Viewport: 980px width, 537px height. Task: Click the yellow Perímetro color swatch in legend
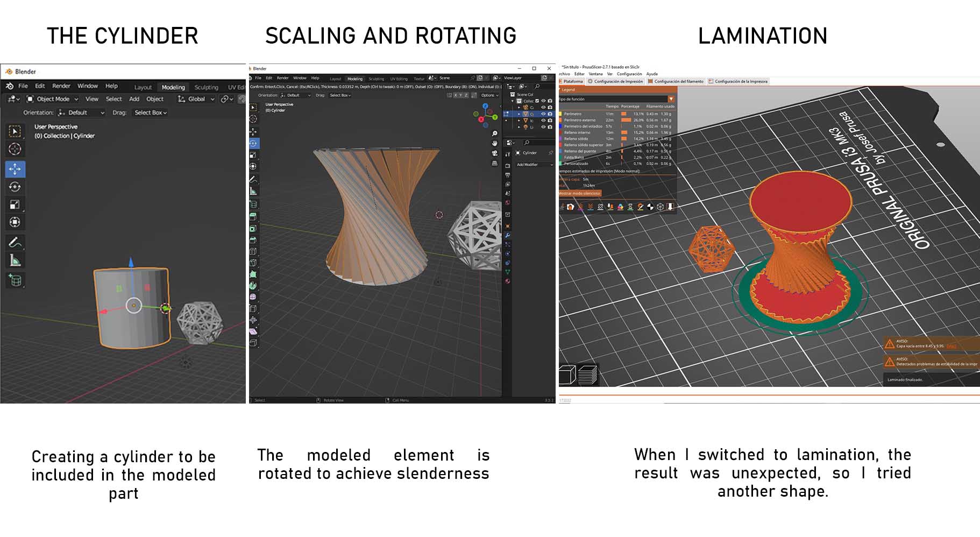[x=560, y=114]
